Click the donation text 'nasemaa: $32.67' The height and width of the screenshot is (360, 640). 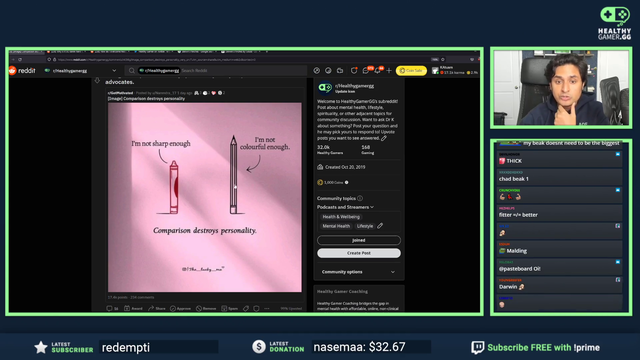[359, 347]
